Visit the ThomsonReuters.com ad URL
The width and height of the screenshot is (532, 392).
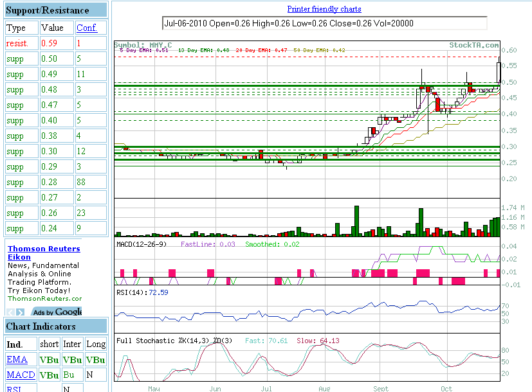(44, 298)
